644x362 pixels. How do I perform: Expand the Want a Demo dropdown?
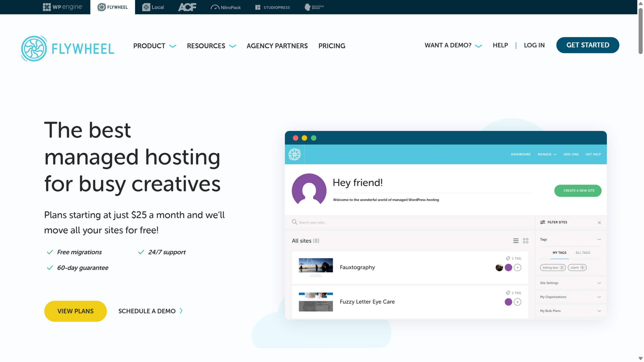453,45
